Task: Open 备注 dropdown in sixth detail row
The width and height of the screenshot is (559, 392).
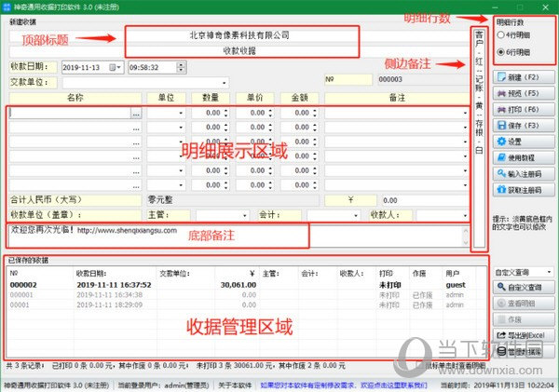Action: tap(465, 185)
